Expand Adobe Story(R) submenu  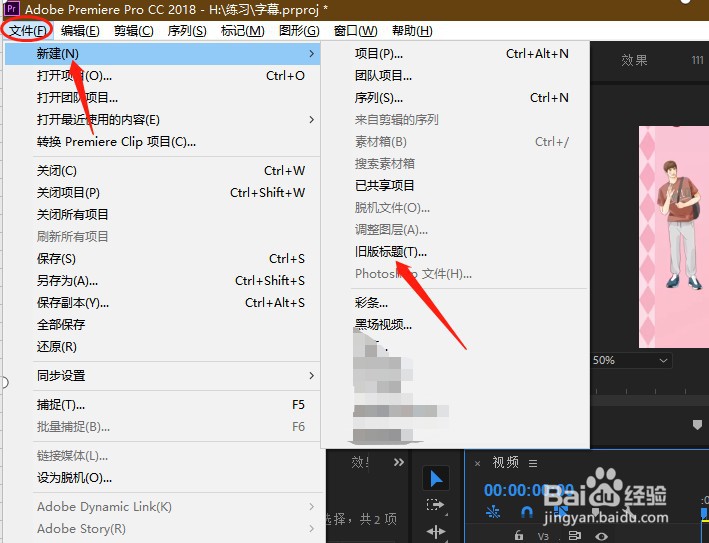(312, 528)
